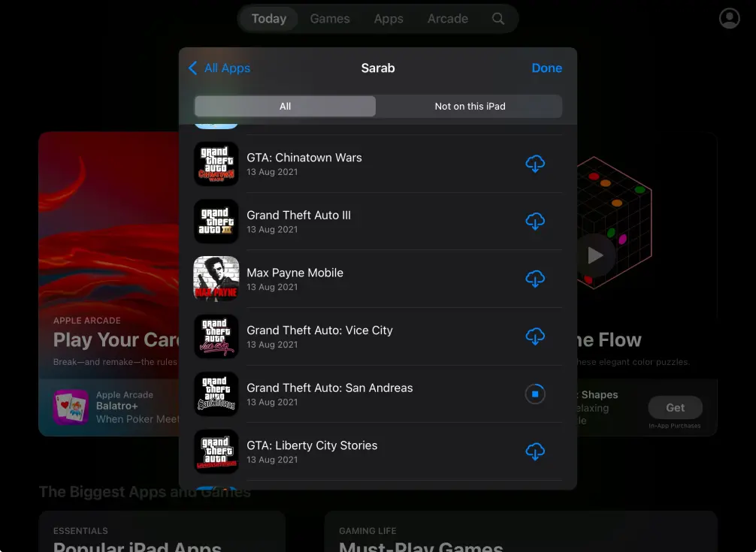Get the Shapes app

coord(675,408)
